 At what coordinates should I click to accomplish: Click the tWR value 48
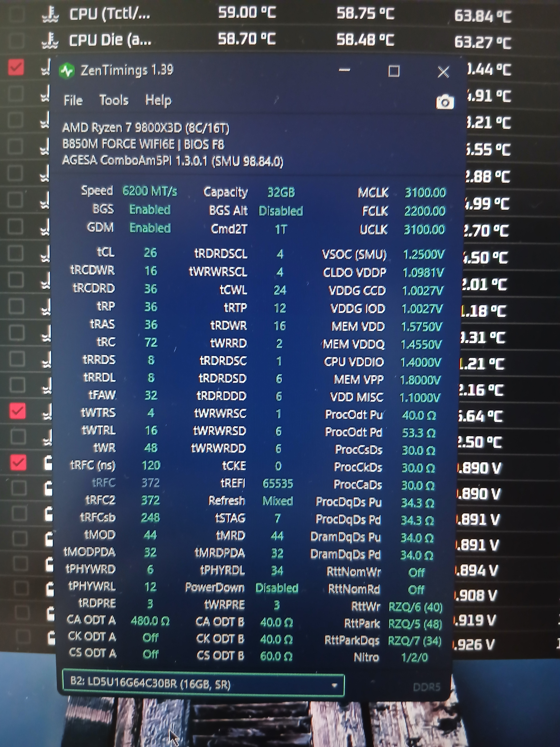pos(151,448)
